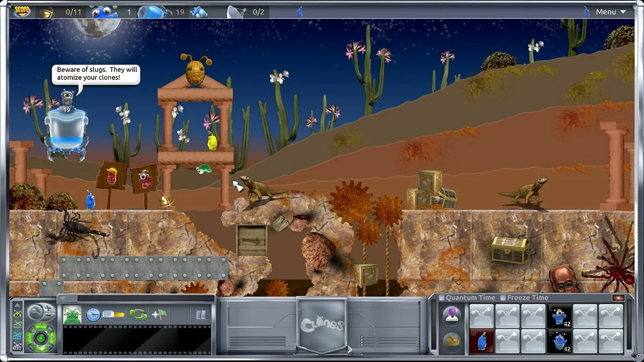Click the clone pod icon showing 19
Viewport: 644px width, 362px height.
click(x=155, y=12)
